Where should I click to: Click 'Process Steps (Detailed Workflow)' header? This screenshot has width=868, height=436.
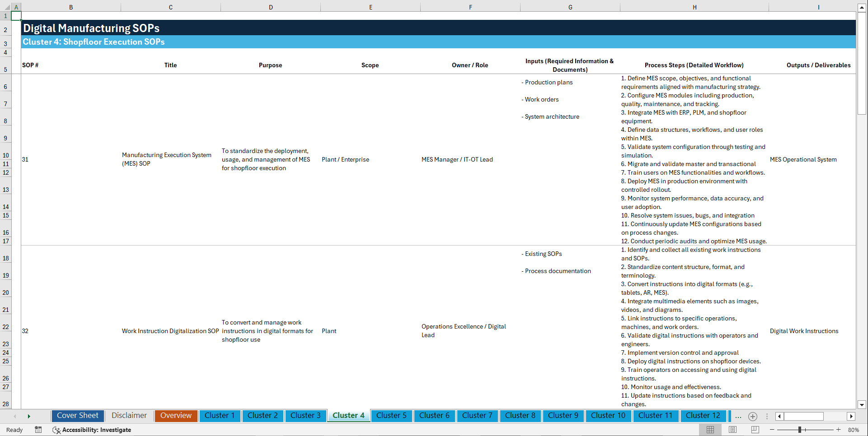pos(694,65)
